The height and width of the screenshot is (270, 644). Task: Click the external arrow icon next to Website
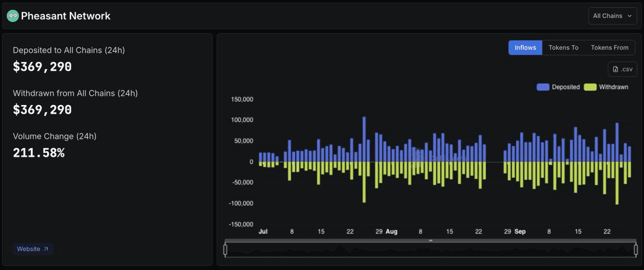tap(46, 249)
